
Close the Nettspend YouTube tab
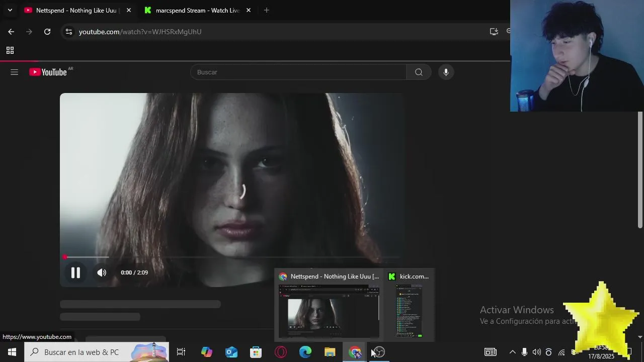point(129,10)
